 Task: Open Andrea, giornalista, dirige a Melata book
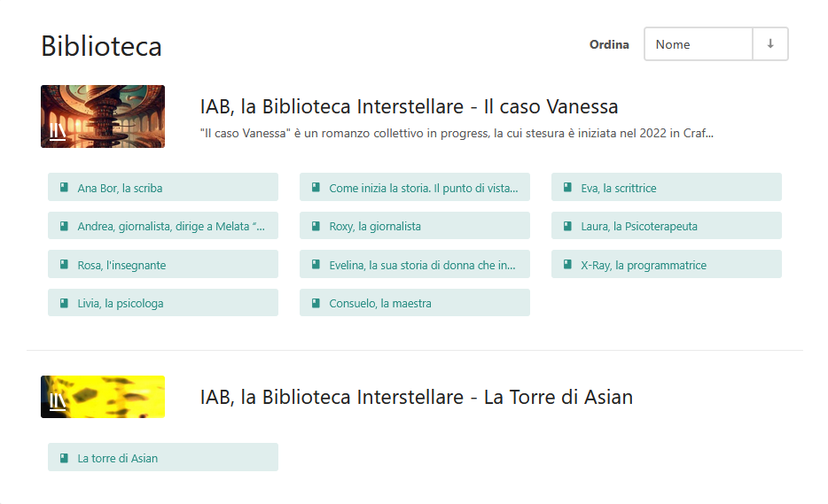click(x=162, y=226)
